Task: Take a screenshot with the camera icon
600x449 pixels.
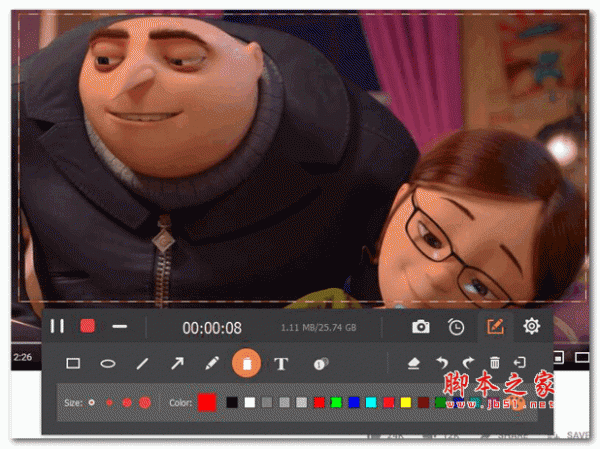Action: tap(421, 327)
